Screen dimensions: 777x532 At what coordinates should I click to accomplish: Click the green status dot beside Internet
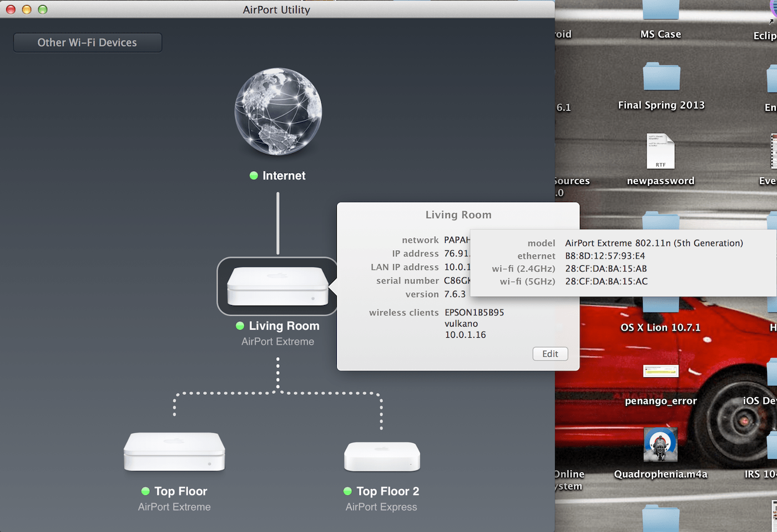point(254,175)
